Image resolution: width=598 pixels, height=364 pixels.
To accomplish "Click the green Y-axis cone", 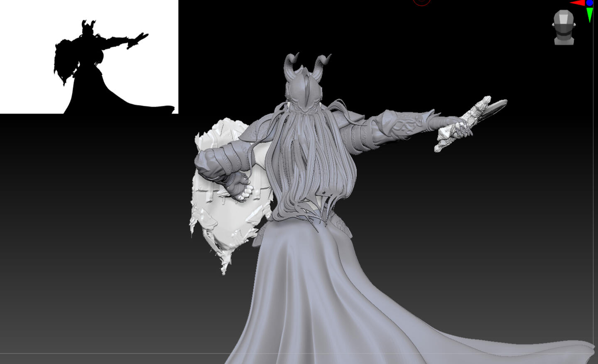I will pos(590,15).
